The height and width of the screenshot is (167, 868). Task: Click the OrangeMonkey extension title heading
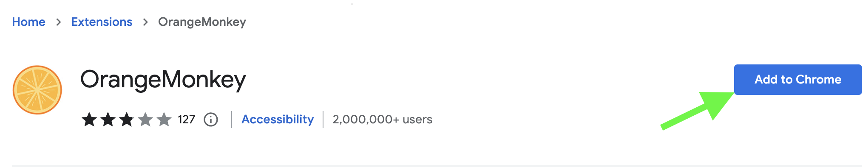point(163,80)
